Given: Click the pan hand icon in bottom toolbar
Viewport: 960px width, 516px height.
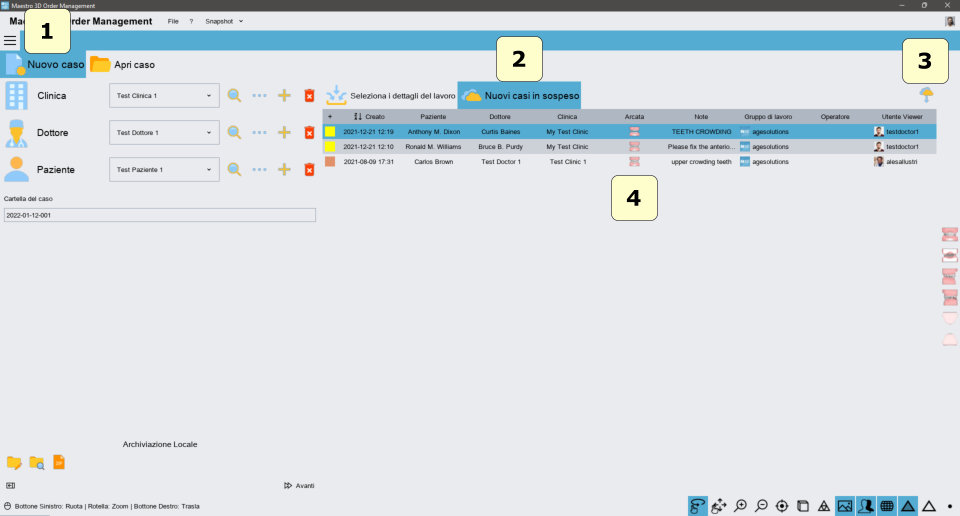Looking at the screenshot, I should (x=719, y=506).
